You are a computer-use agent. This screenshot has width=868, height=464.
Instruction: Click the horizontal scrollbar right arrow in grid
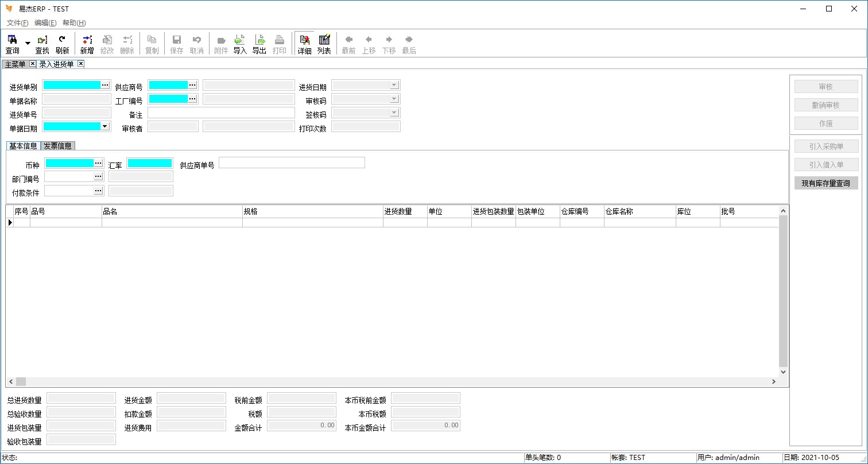[774, 382]
